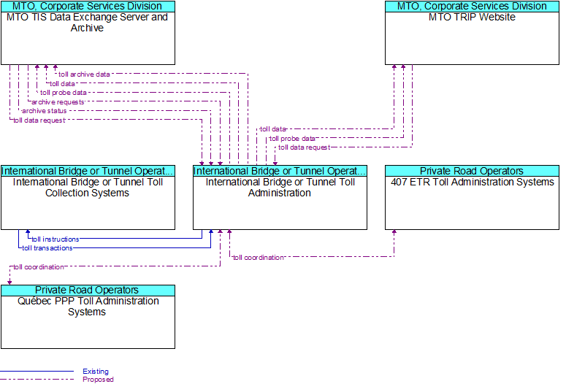The image size is (566, 392).
Task: Click the 'toll transactions' flow label
Action: click(x=47, y=248)
